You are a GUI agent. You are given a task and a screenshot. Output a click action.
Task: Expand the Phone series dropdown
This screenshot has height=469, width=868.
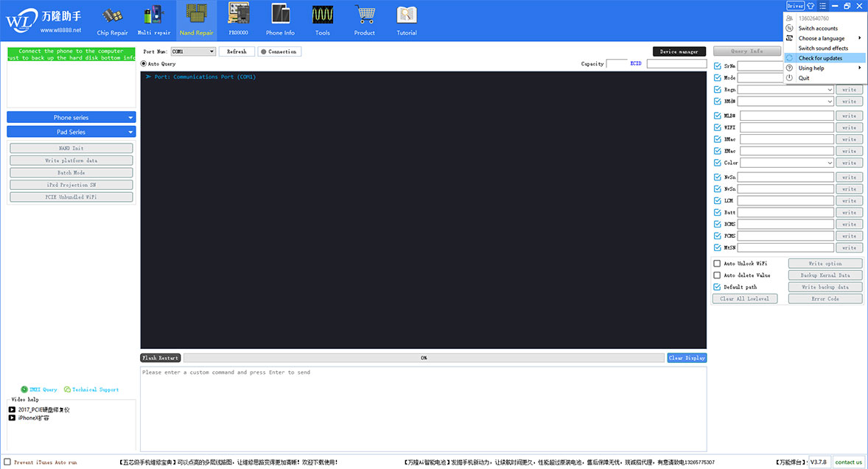tap(71, 117)
